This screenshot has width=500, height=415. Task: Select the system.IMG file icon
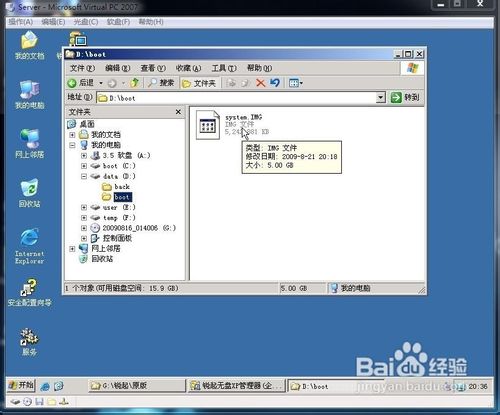(208, 124)
